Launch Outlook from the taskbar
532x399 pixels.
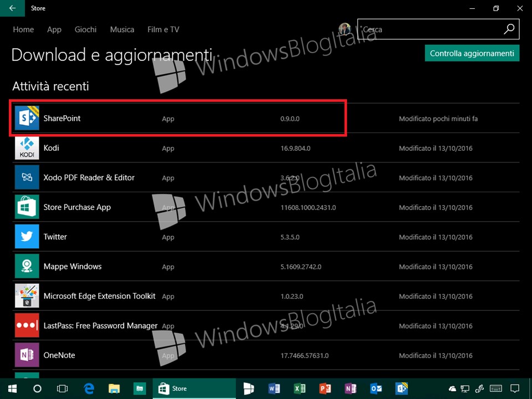pos(376,388)
